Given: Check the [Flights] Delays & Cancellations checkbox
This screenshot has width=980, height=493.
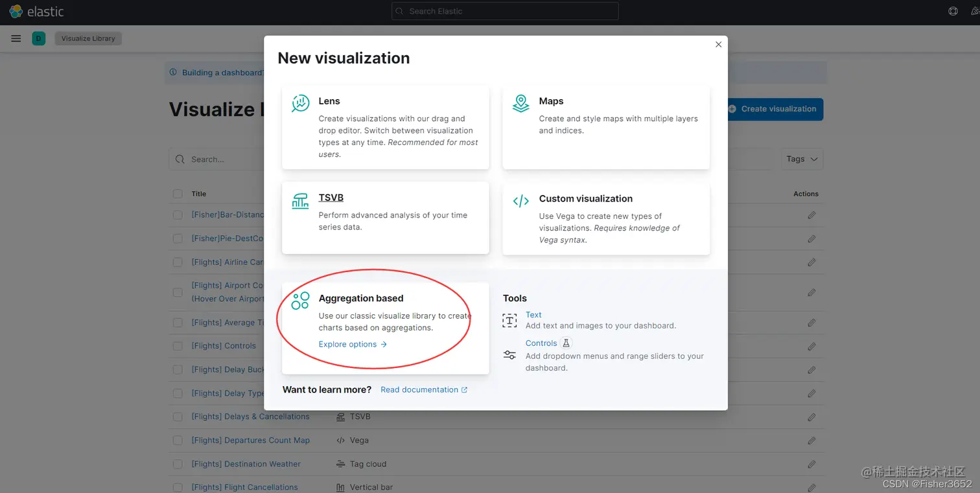Looking at the screenshot, I should coord(178,417).
